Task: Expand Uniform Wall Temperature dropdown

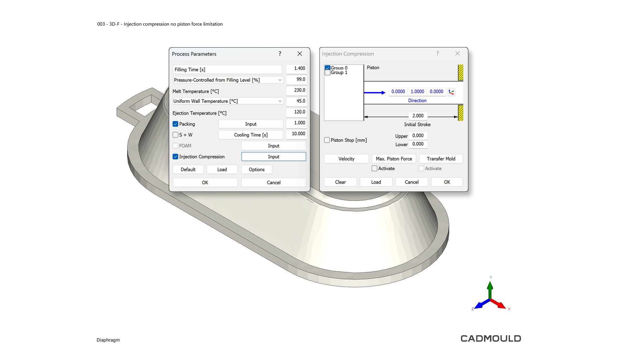Action: click(280, 101)
